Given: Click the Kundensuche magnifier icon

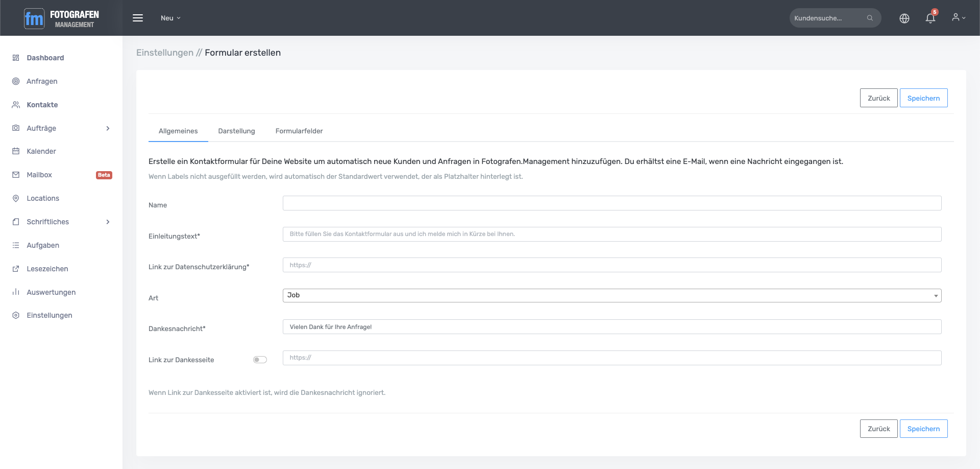Looking at the screenshot, I should click(870, 18).
